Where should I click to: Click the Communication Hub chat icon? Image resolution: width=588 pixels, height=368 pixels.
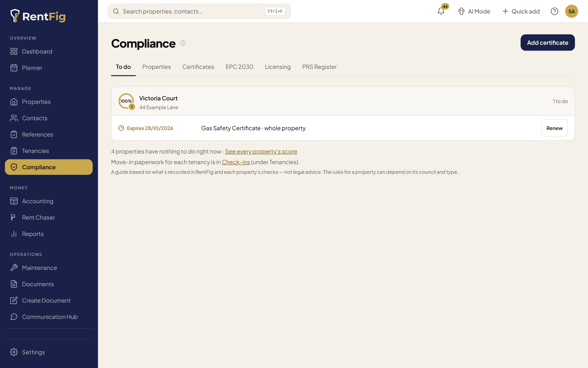tap(14, 317)
